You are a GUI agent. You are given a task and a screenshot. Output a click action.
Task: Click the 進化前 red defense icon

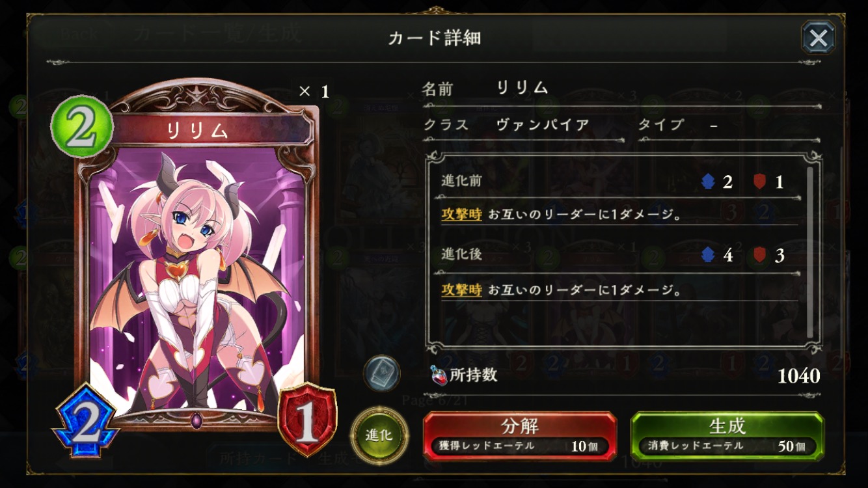click(760, 182)
